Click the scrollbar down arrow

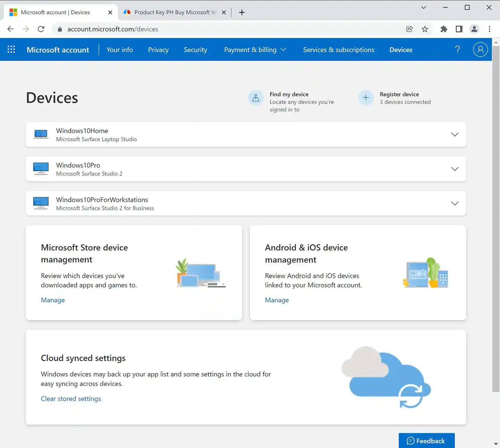pos(496,444)
